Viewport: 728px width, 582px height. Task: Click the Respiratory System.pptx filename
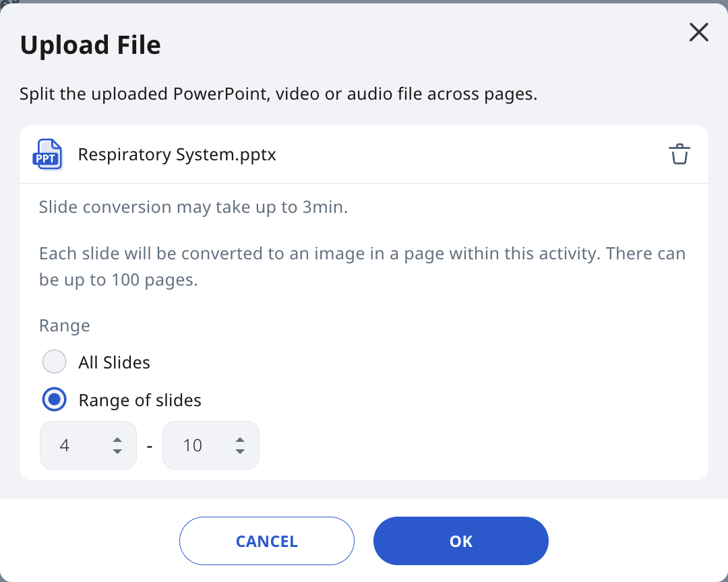[x=177, y=154]
